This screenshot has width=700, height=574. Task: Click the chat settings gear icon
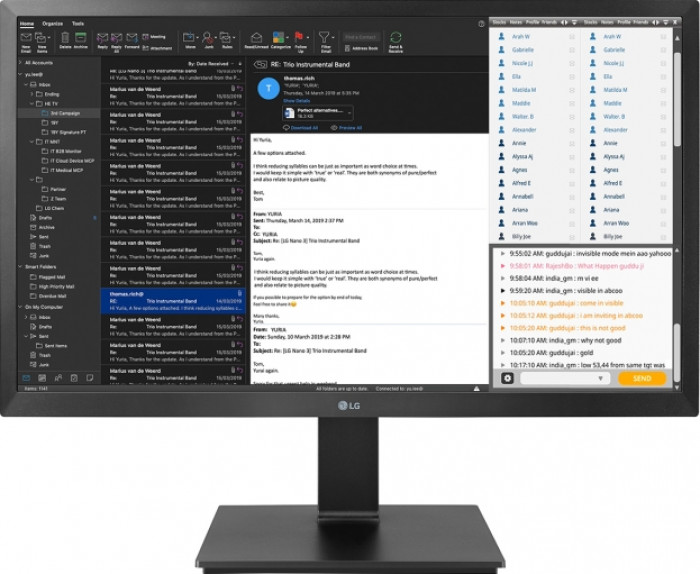(x=507, y=378)
